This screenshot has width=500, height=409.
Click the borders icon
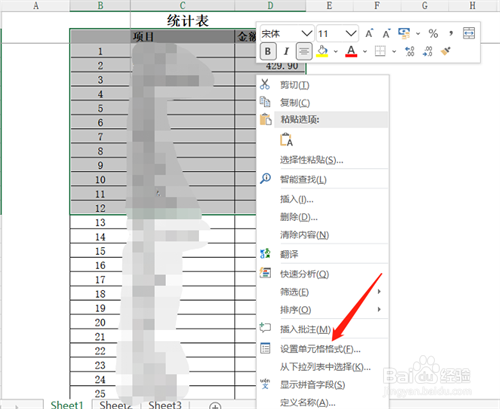coord(380,51)
